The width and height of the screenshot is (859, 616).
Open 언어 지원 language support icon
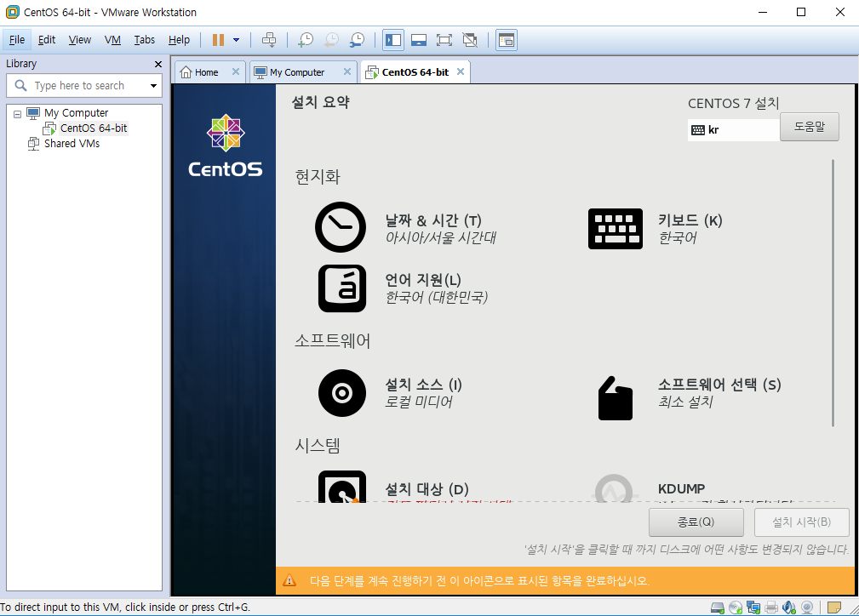[342, 288]
